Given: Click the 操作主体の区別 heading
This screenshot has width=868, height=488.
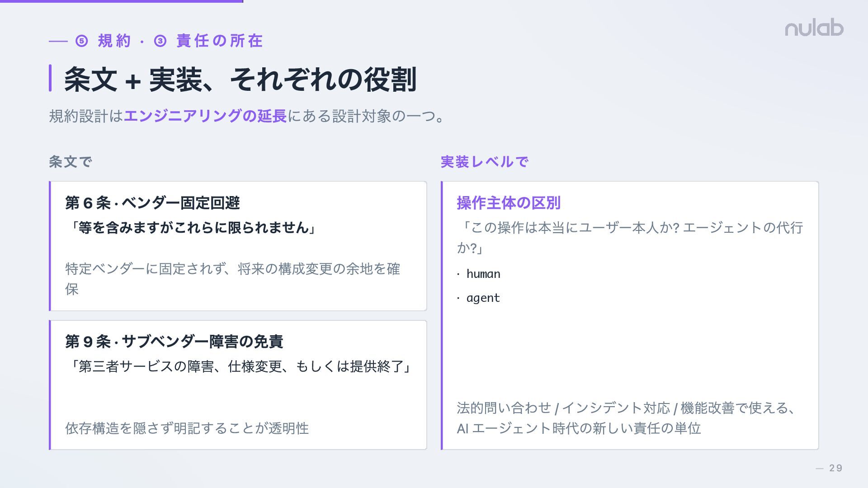Looking at the screenshot, I should pyautogui.click(x=508, y=203).
